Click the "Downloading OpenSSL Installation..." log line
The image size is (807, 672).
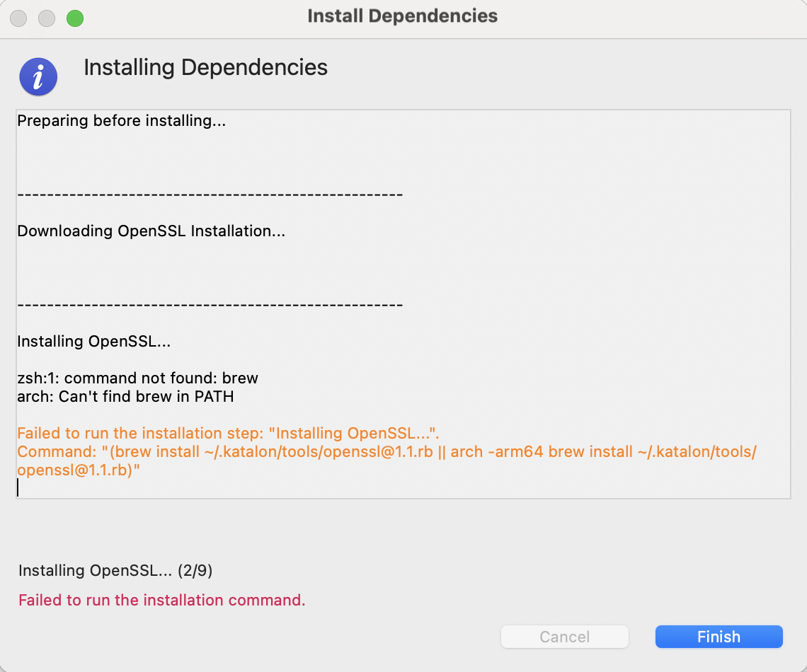tap(151, 231)
